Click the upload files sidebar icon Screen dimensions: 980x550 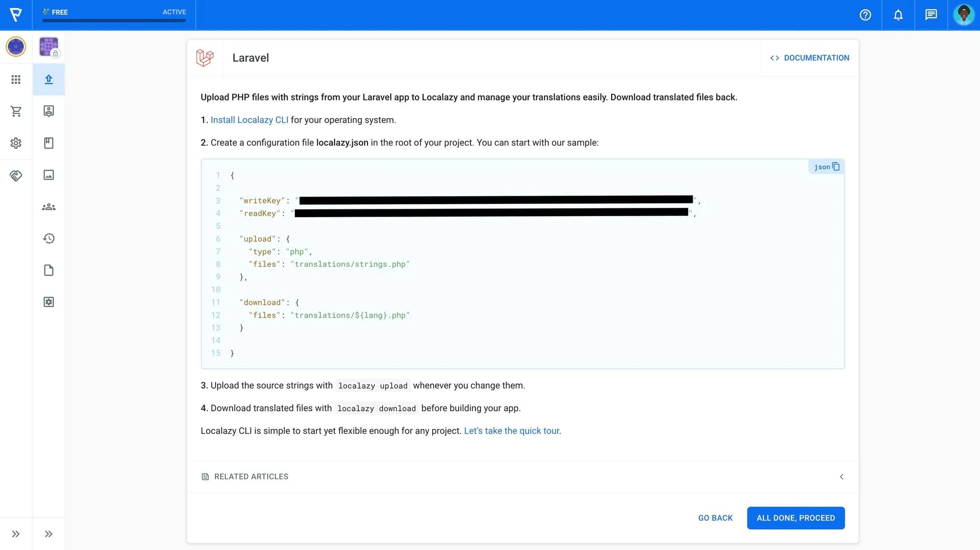coord(49,79)
